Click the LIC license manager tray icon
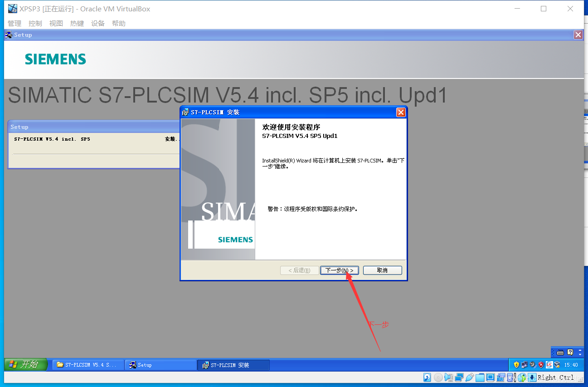588x387 pixels. [x=549, y=365]
